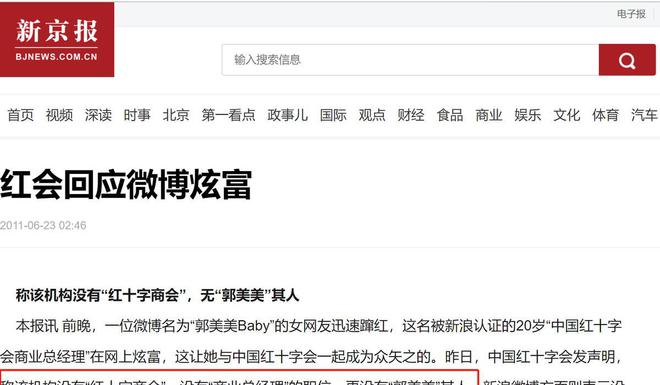Screen dimensions: 660x385
Task: Click the red search magnifier icon
Action: point(627,60)
